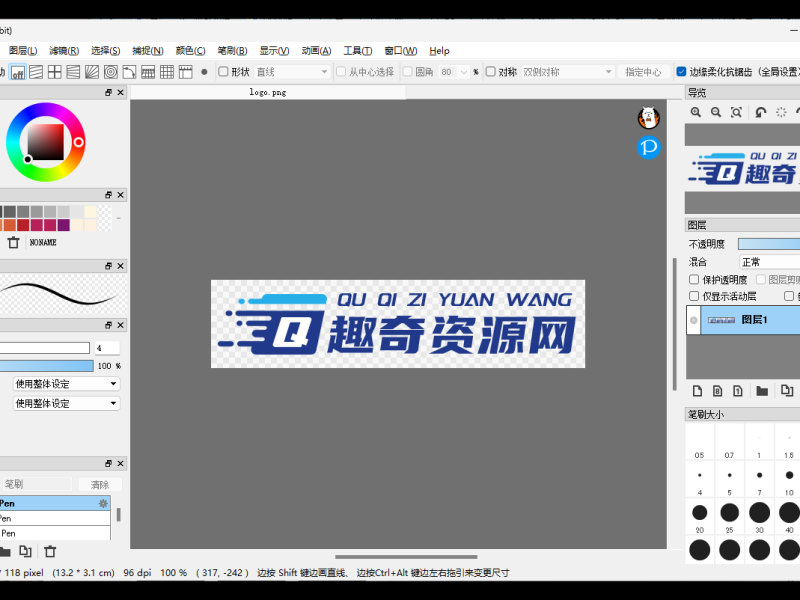Zoom out from the Navigator panel

point(716,112)
